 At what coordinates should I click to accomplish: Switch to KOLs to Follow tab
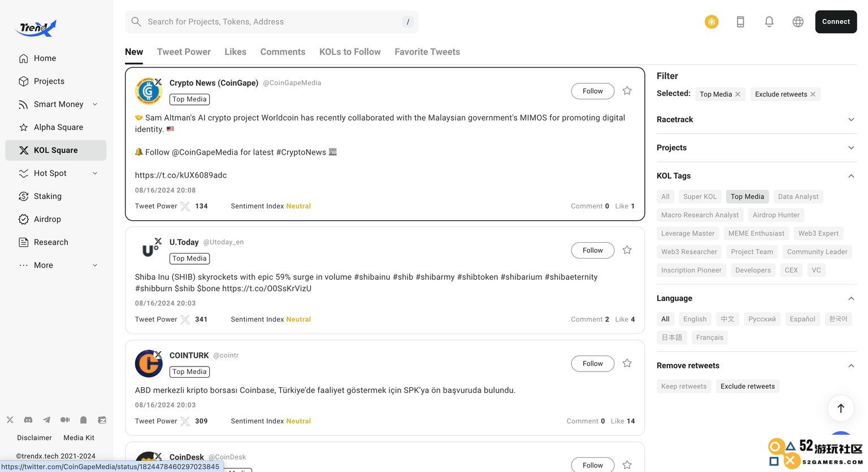pyautogui.click(x=350, y=52)
